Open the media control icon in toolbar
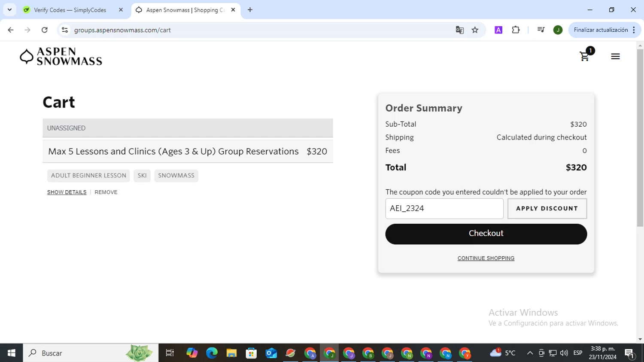 point(541,30)
